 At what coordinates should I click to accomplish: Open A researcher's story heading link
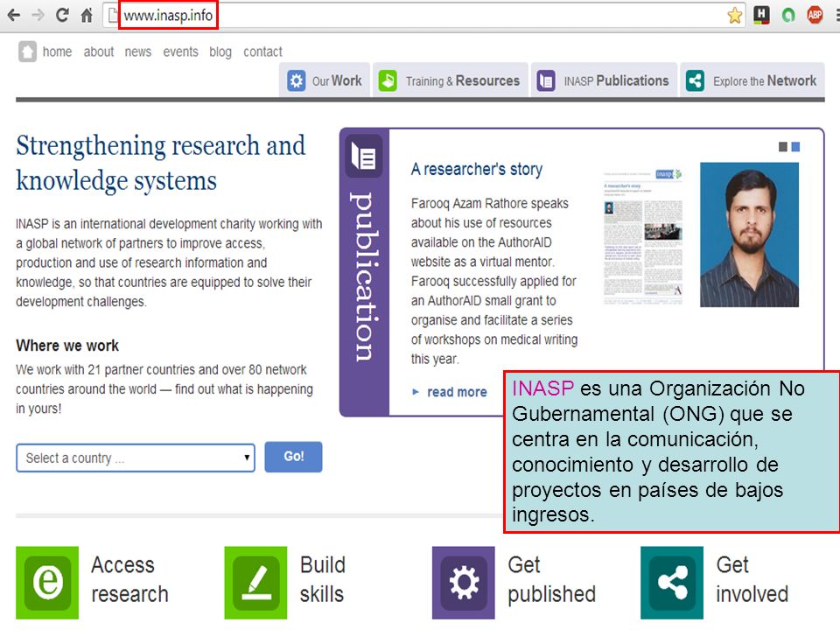pos(477,170)
